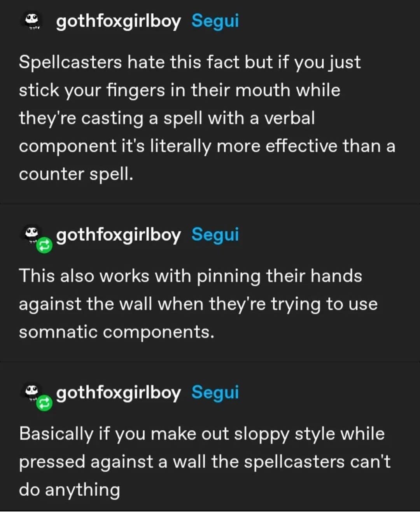Click the words 'somnatic components.' in second post
This screenshot has width=420, height=512.
coord(116,332)
